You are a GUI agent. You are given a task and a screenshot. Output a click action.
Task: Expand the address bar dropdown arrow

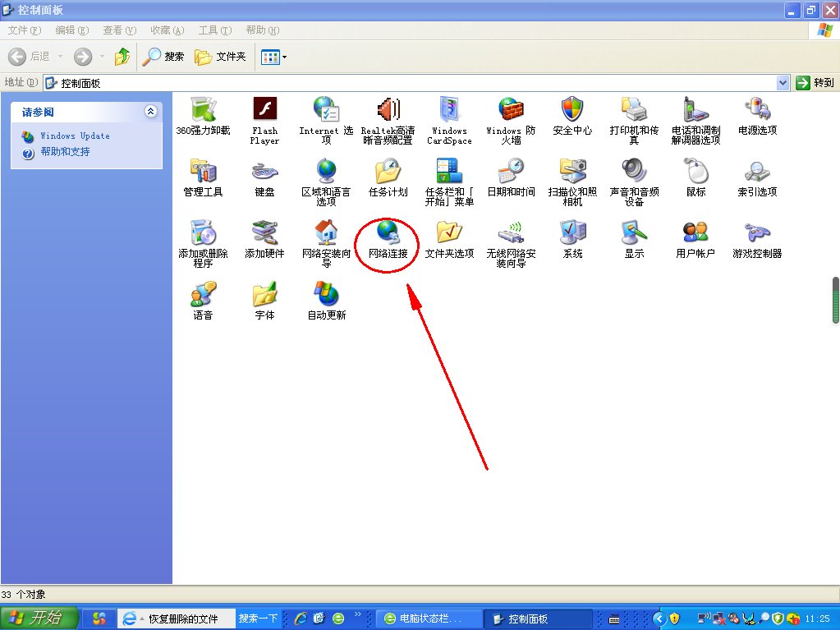[x=783, y=83]
